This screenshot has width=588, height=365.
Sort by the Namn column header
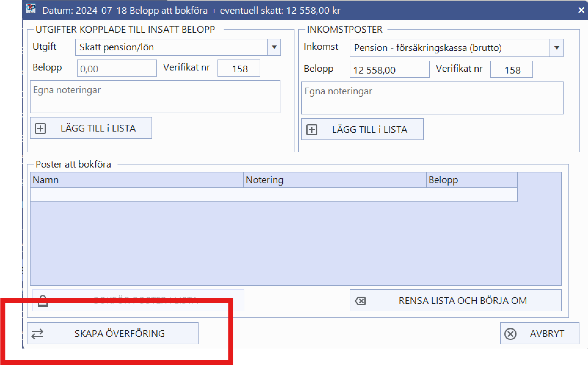tap(137, 180)
